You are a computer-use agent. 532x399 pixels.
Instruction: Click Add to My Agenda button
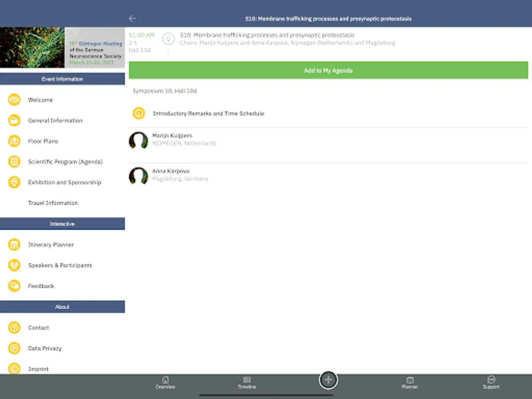329,70
